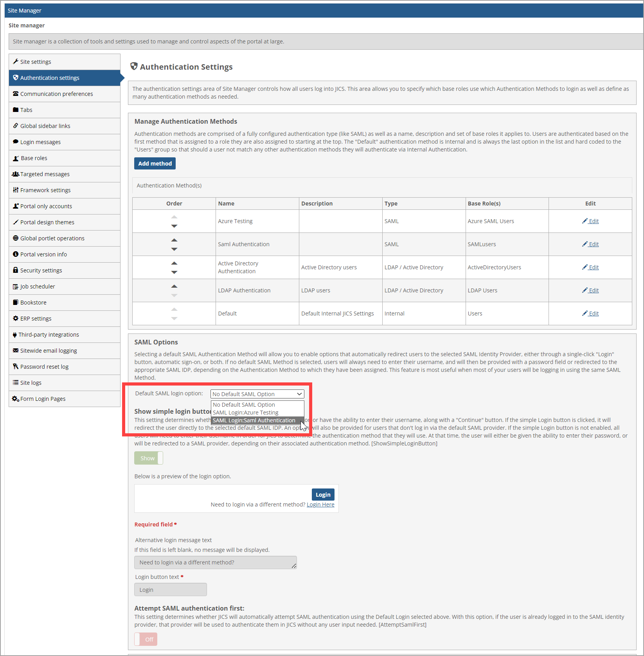Viewport: 644px width, 656px height.
Task: Click the brush icon for Portal design themes
Action: tap(16, 222)
